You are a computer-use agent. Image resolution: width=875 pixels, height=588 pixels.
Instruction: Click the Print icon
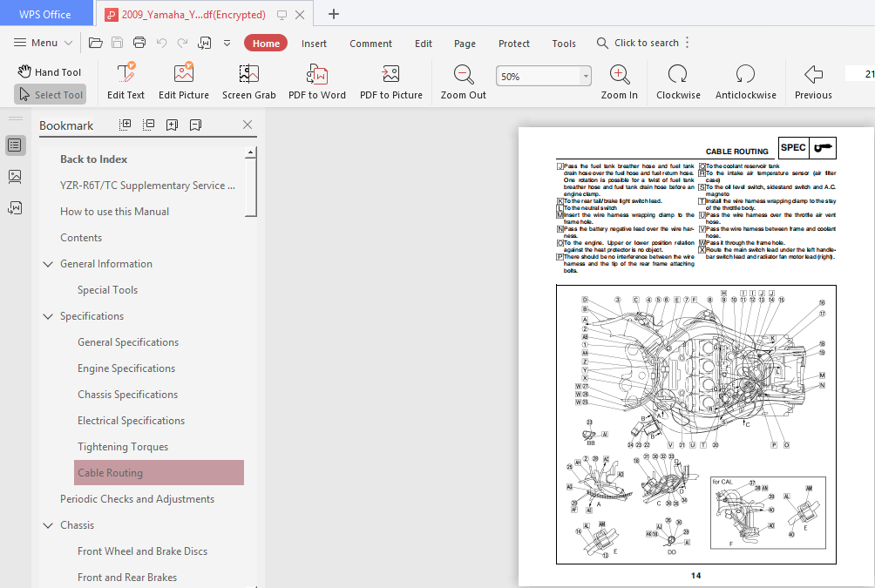139,43
